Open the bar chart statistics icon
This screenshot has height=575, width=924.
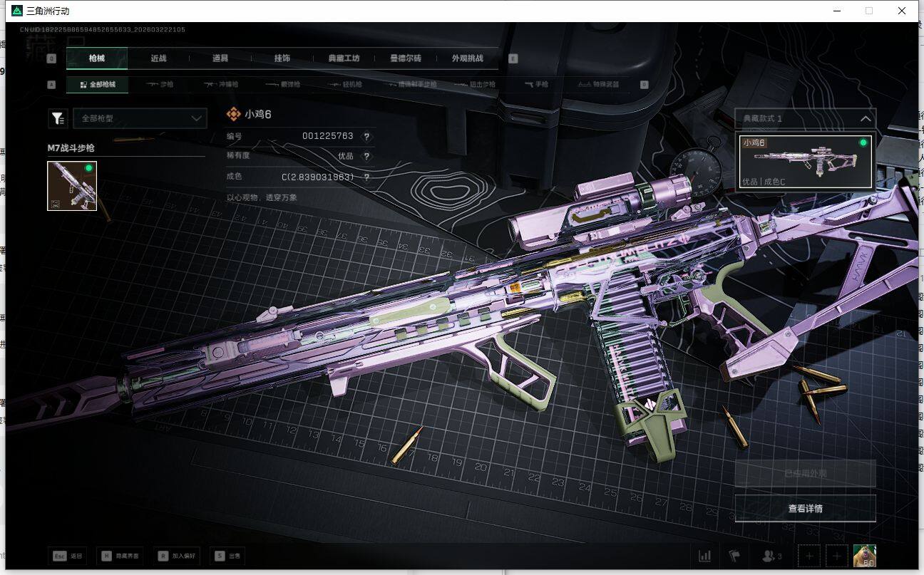[705, 556]
